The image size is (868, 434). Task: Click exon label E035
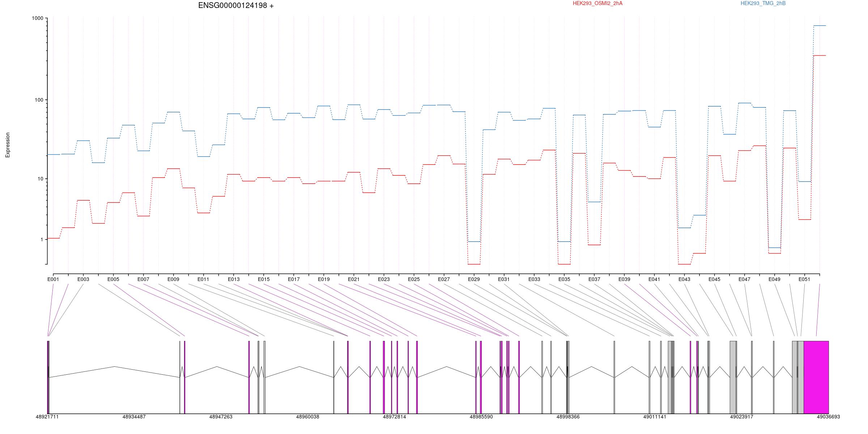coord(564,279)
